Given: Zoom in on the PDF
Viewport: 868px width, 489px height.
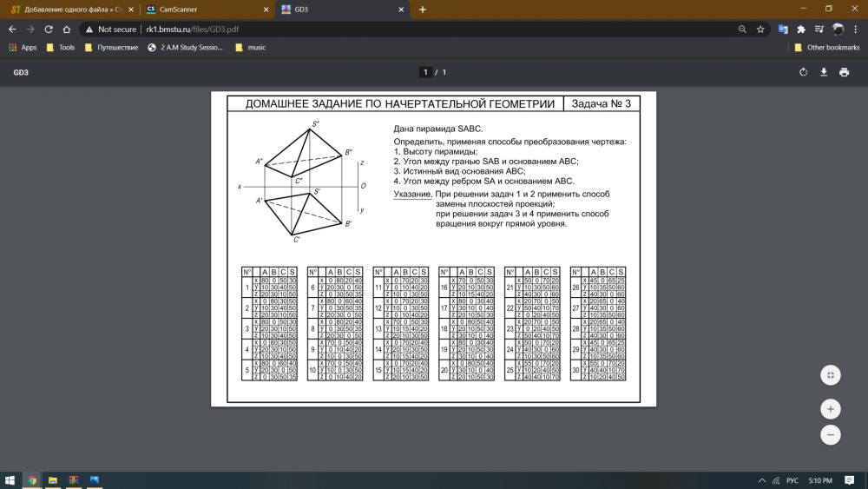Looking at the screenshot, I should click(x=831, y=408).
